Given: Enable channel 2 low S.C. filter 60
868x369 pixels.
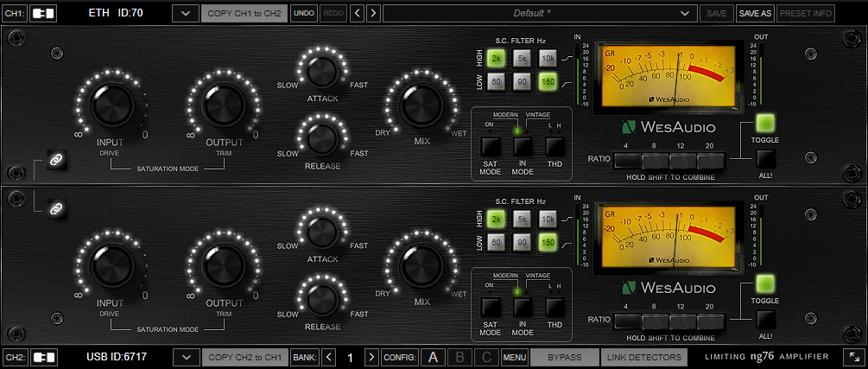Looking at the screenshot, I should coord(496,243).
